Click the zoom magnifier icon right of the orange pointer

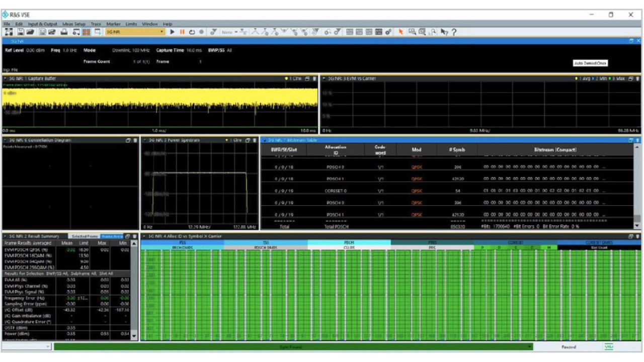pos(412,32)
